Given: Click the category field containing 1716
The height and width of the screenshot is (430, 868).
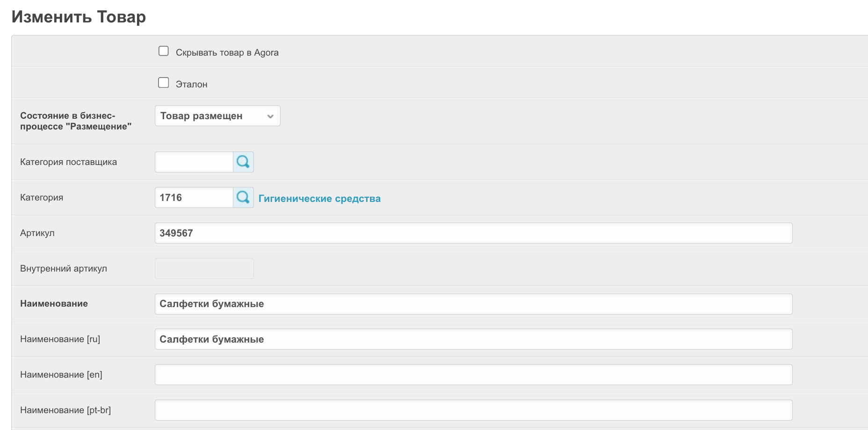Looking at the screenshot, I should pyautogui.click(x=194, y=198).
